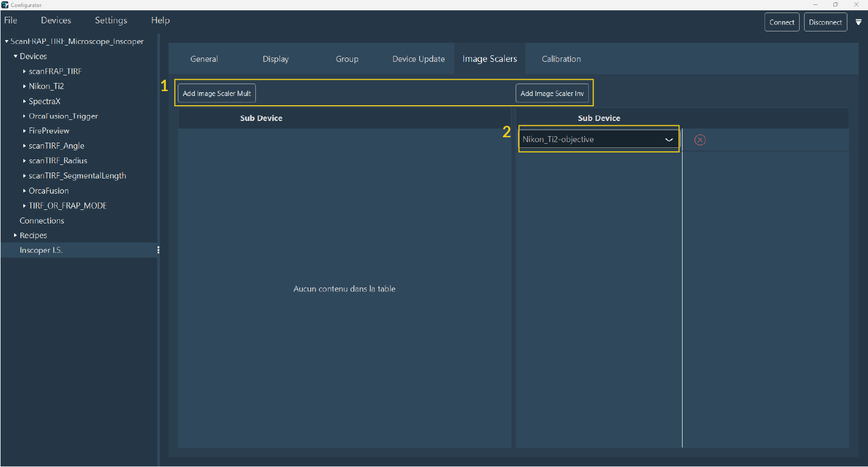868x467 pixels.
Task: Click the three-dot menu beside Inscoper I.S.
Action: [158, 250]
